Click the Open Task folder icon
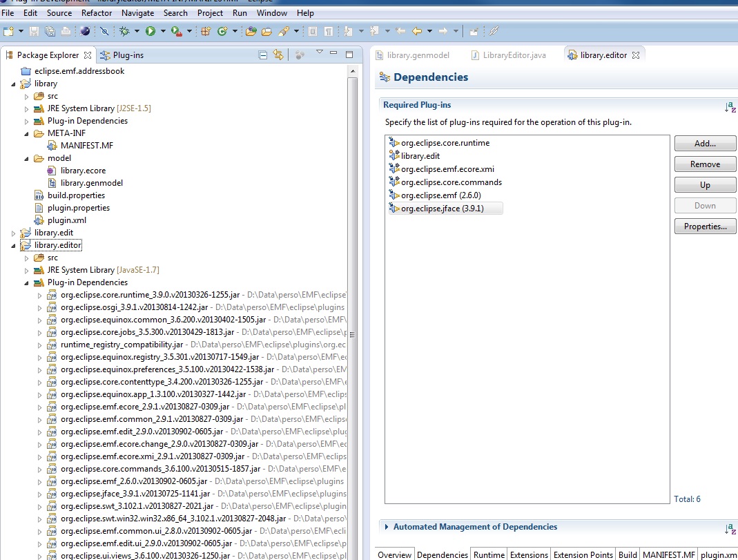 click(267, 32)
